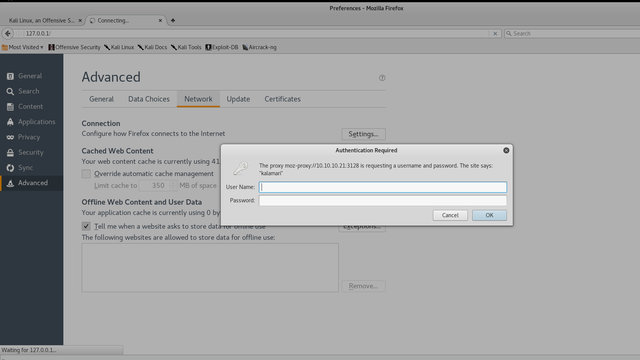Switch to the Network tab

pos(198,99)
